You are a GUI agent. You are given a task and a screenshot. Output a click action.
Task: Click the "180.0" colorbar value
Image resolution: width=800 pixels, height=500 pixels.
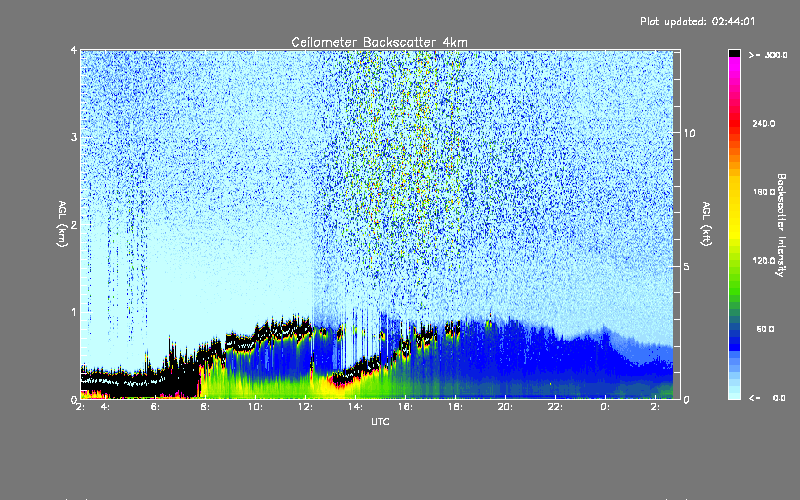click(764, 192)
